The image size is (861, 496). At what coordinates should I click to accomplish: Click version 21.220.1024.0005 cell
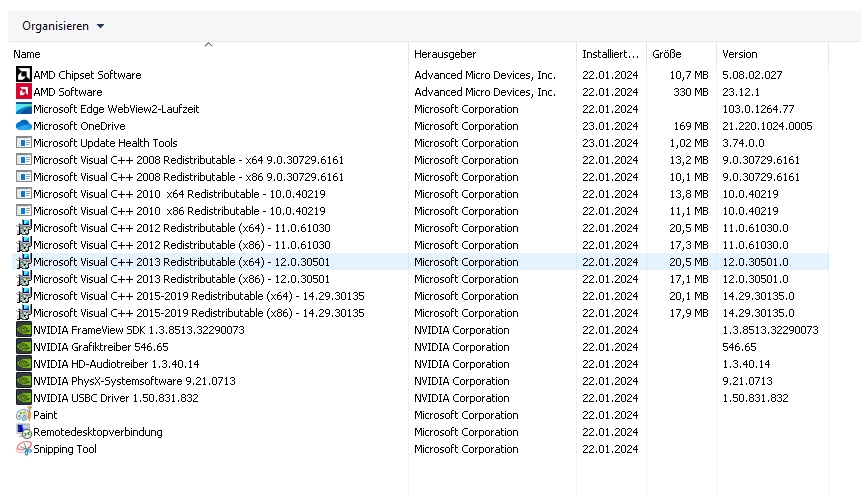click(767, 126)
